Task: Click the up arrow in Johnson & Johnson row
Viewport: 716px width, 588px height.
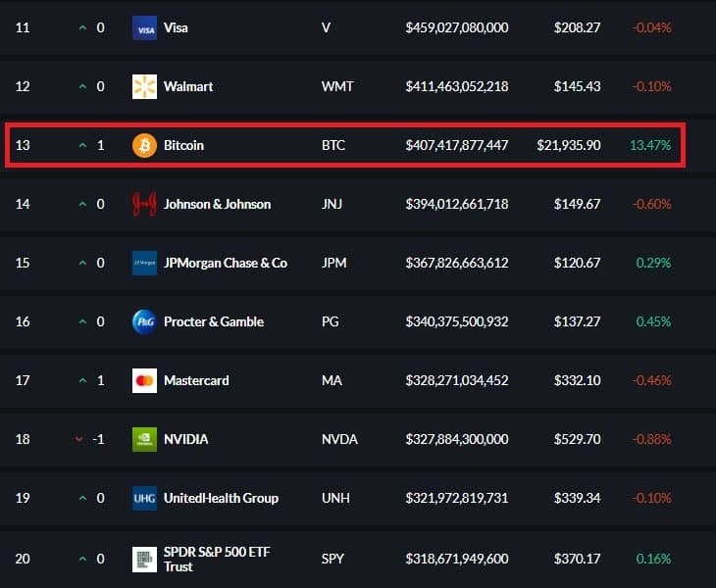Action: 82,205
